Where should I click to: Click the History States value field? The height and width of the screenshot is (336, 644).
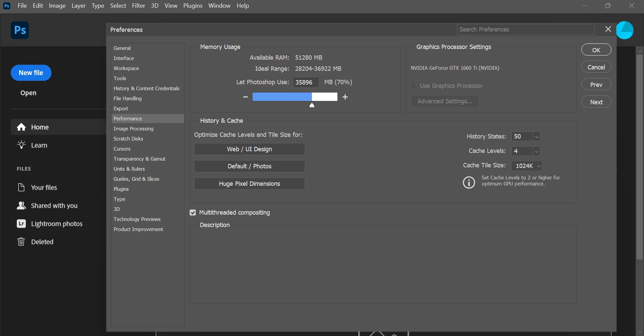[x=522, y=136]
